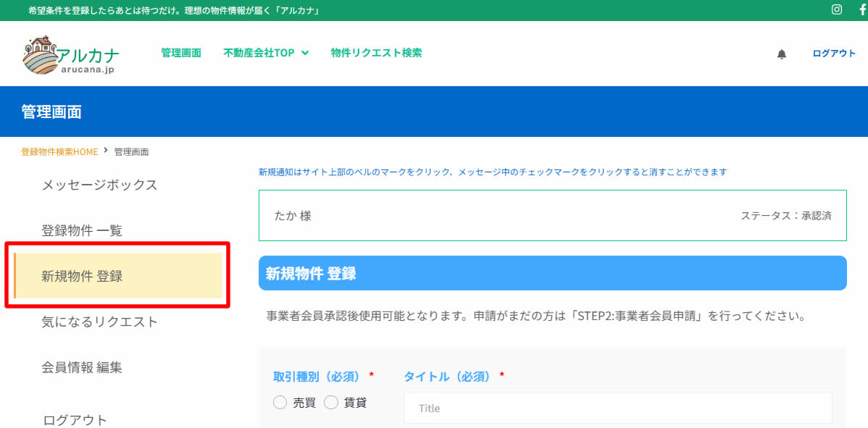Select the 売買 radio button
Image resolution: width=868 pixels, height=428 pixels.
[280, 403]
